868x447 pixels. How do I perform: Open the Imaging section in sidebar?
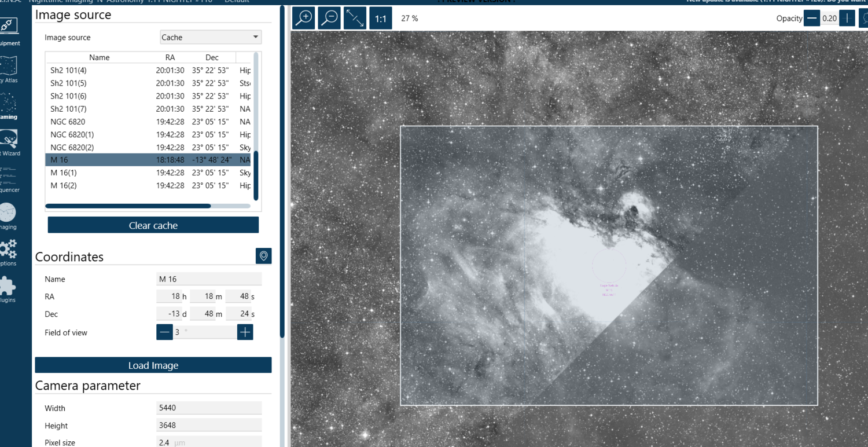point(9,215)
